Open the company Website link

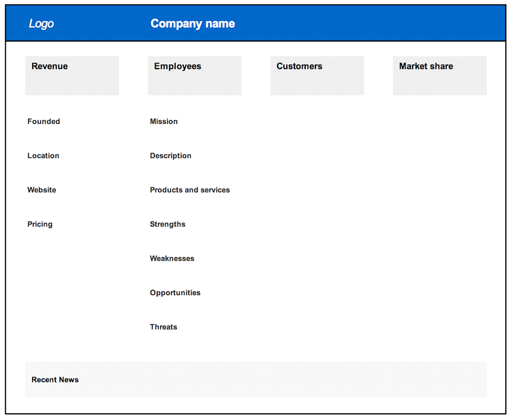click(41, 190)
